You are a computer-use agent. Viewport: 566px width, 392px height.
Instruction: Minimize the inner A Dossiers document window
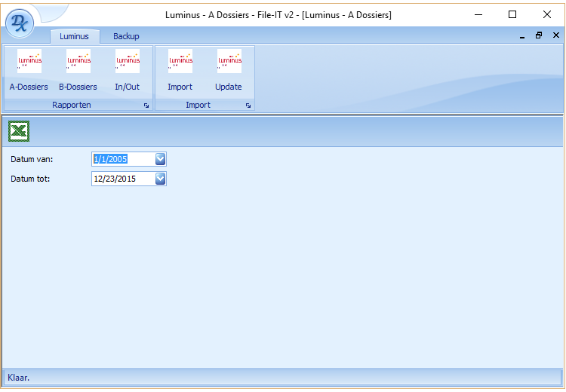[x=522, y=35]
